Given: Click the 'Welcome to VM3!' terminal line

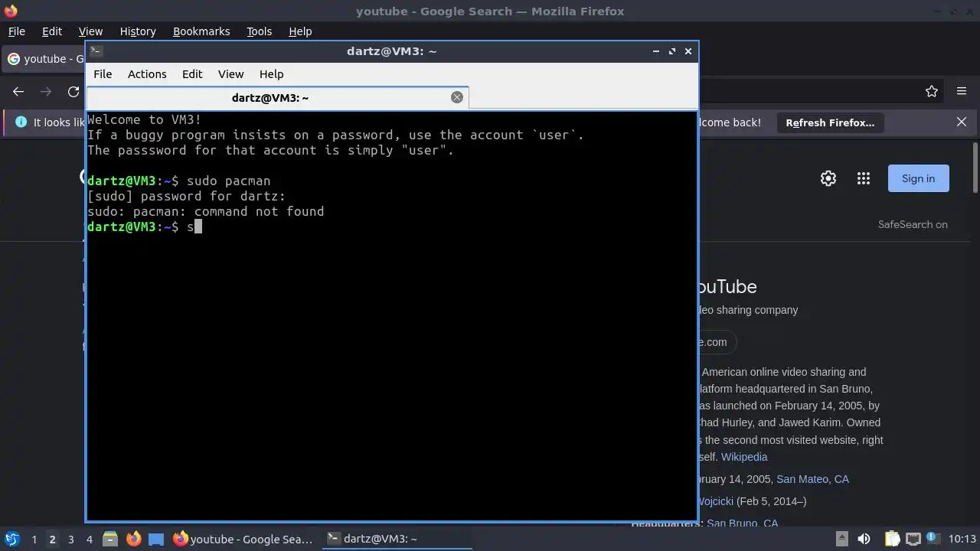Looking at the screenshot, I should point(145,119).
